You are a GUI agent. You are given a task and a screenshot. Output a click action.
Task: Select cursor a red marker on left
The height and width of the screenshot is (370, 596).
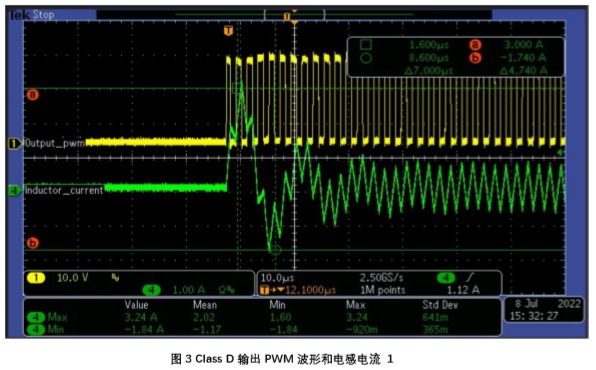coord(33,94)
